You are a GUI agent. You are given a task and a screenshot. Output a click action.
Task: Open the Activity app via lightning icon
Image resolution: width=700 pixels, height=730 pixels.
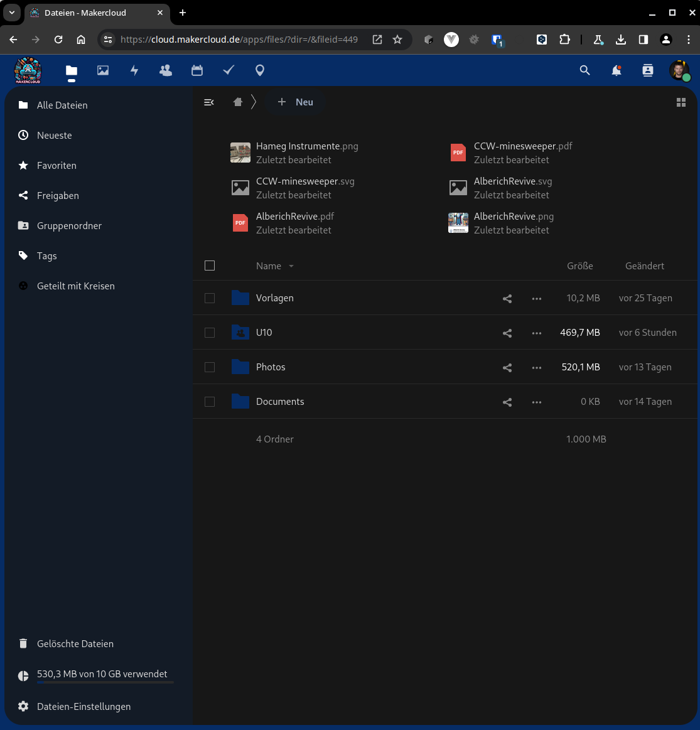pos(134,70)
